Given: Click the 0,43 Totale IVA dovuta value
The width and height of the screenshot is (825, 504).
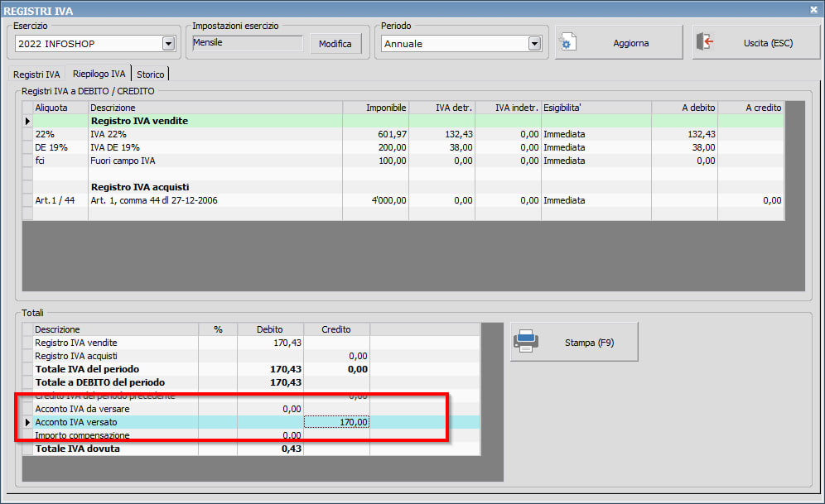Looking at the screenshot, I should pos(292,449).
